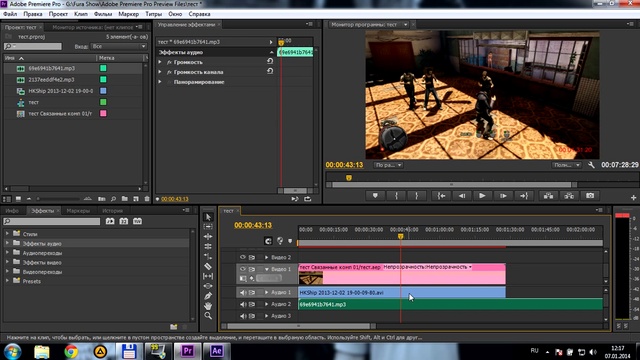
Task: Mute speaker toggle of Аудио 1 track
Action: [243, 292]
